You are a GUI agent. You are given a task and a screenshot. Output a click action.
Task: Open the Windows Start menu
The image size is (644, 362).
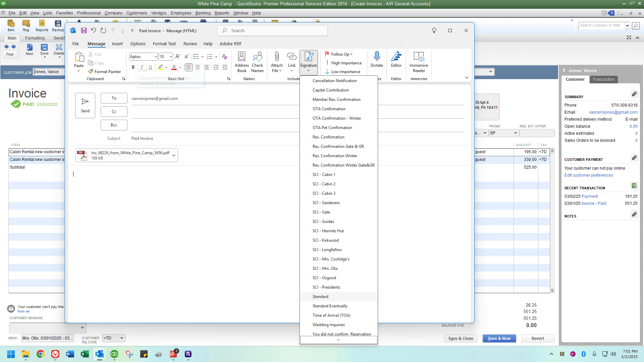[x=11, y=354]
